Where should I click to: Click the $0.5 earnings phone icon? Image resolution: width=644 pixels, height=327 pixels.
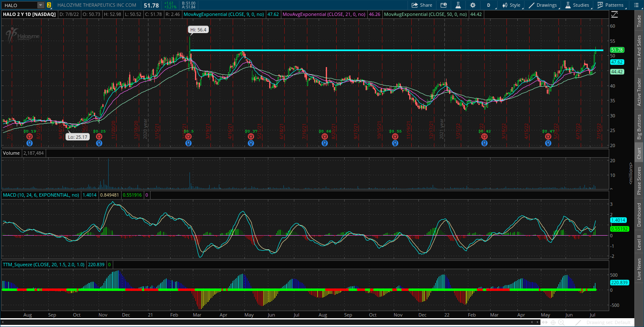tap(188, 137)
